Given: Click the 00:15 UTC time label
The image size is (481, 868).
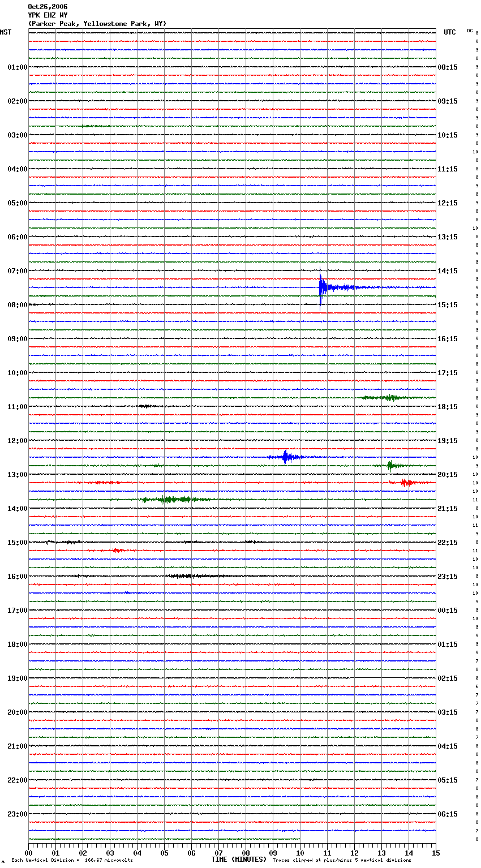Looking at the screenshot, I should (x=448, y=611).
